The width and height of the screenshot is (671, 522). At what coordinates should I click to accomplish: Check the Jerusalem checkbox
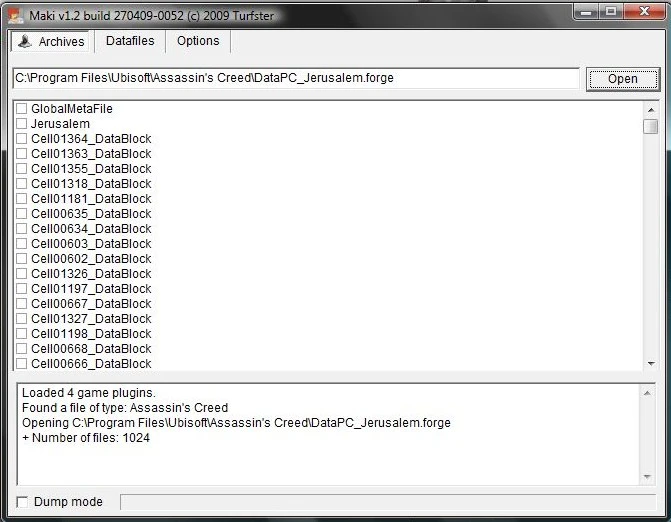21,124
